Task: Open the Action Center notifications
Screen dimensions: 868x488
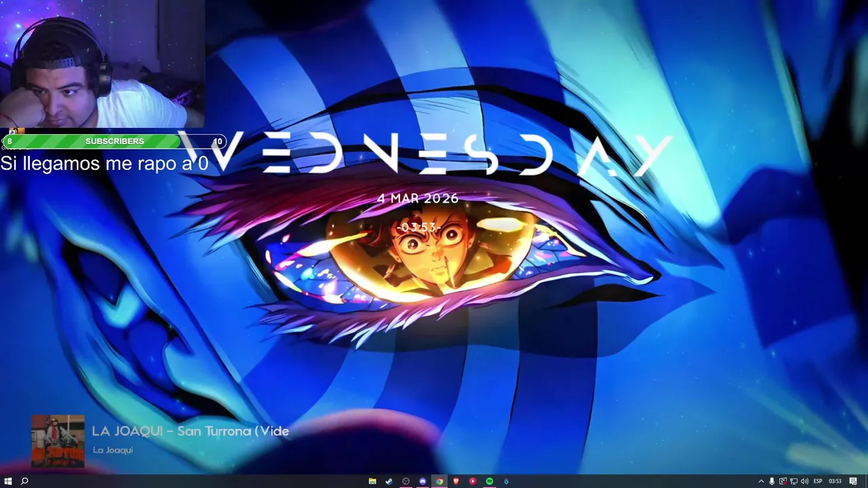Action: click(x=853, y=481)
